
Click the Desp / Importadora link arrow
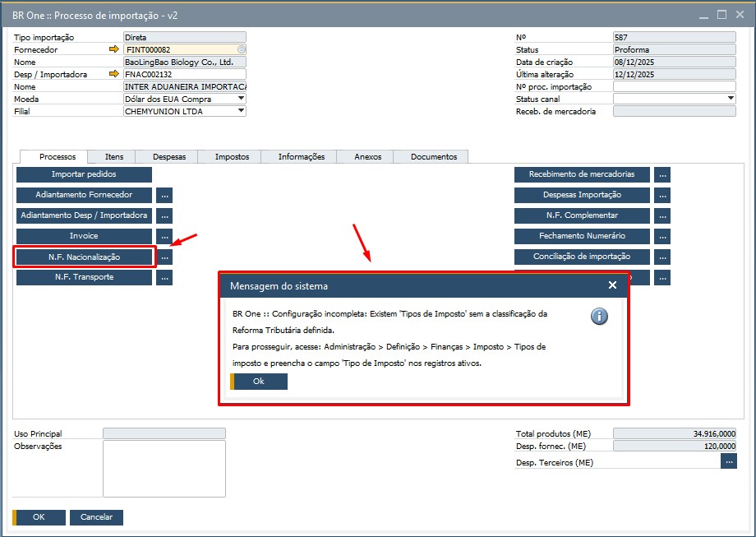(114, 74)
